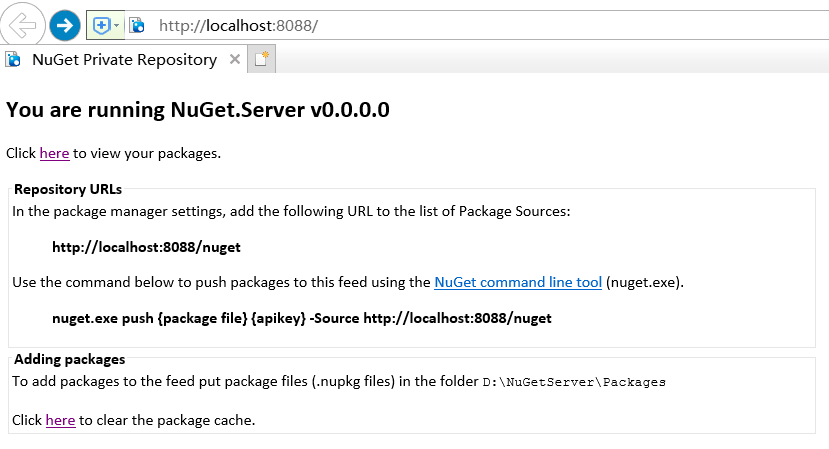Click the Repository URLs section label
The height and width of the screenshot is (449, 829).
point(68,189)
